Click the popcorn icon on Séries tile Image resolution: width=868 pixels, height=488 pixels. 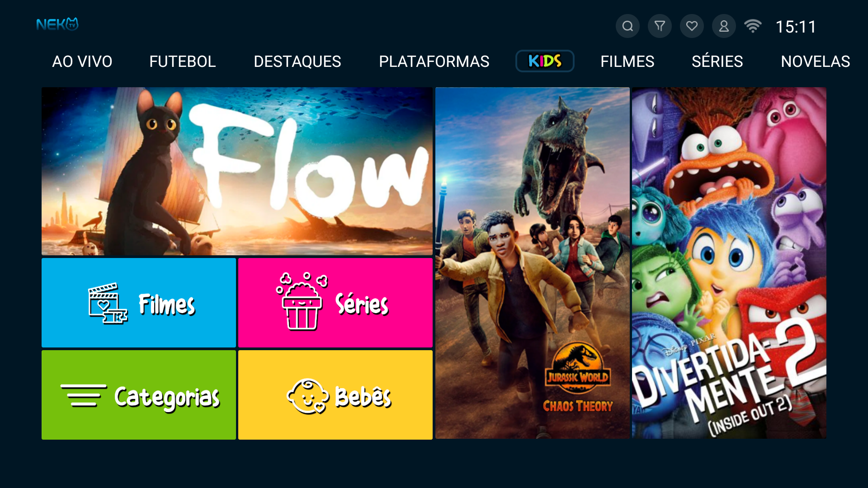pos(302,301)
